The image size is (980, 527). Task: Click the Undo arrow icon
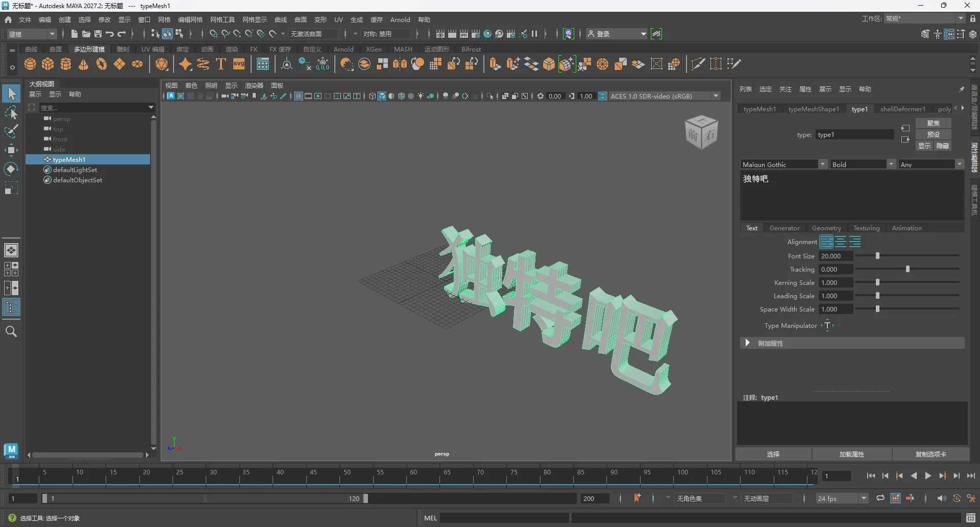pos(110,34)
